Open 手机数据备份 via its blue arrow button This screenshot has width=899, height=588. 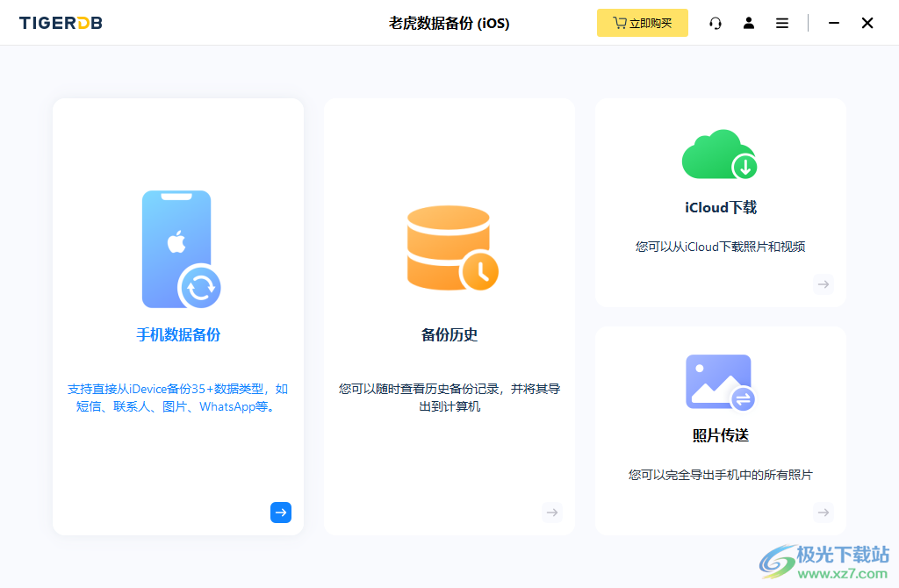(281, 513)
